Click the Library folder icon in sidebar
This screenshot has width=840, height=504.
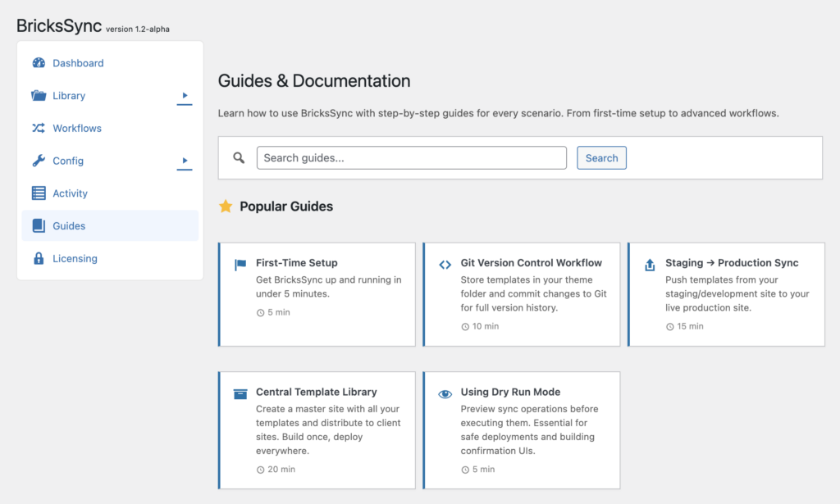pos(39,96)
